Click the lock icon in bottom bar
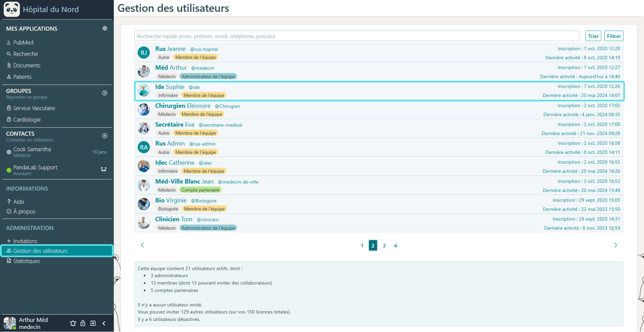 pyautogui.click(x=83, y=323)
